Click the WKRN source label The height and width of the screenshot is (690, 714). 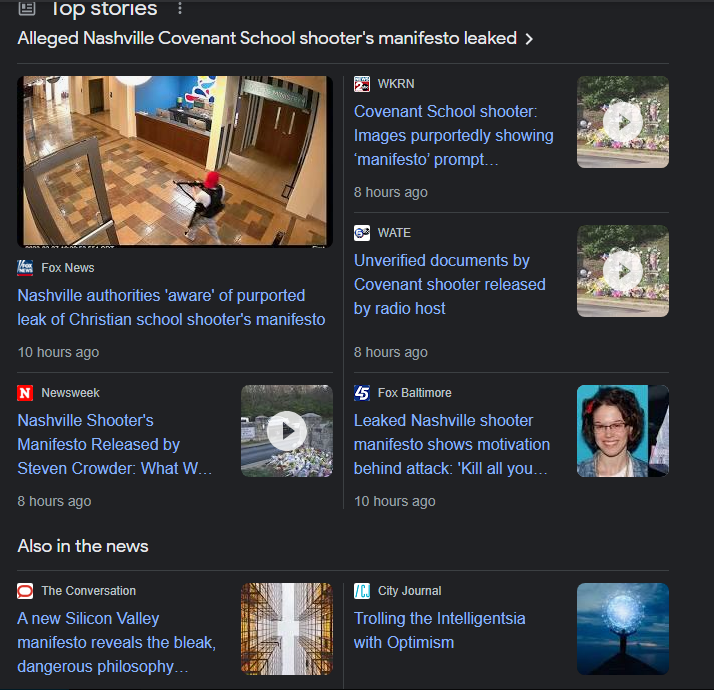(x=396, y=84)
